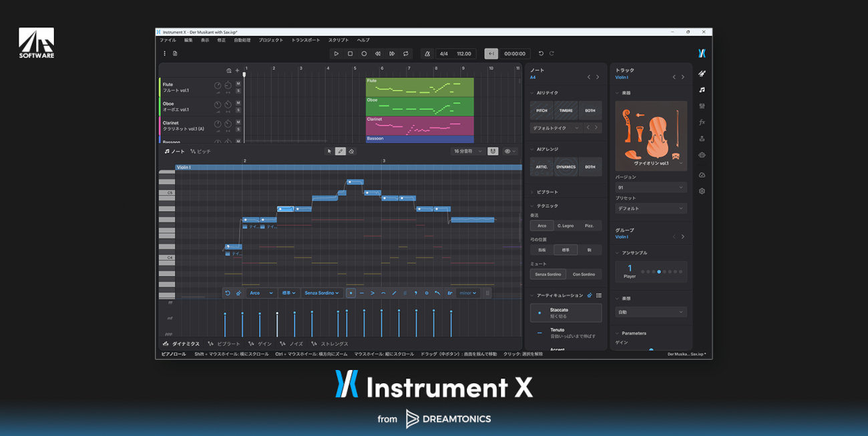Viewport: 868px width, 436px height.
Task: Open the トランスポート menu
Action: point(306,40)
